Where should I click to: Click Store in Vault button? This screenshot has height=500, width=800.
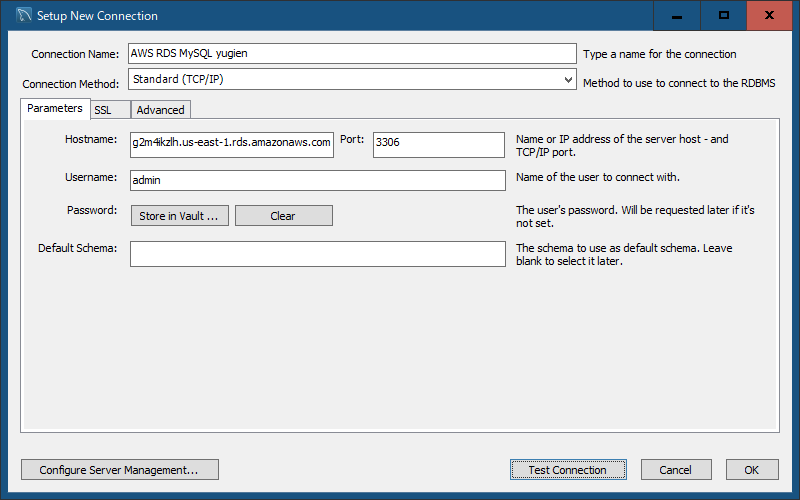(x=180, y=216)
